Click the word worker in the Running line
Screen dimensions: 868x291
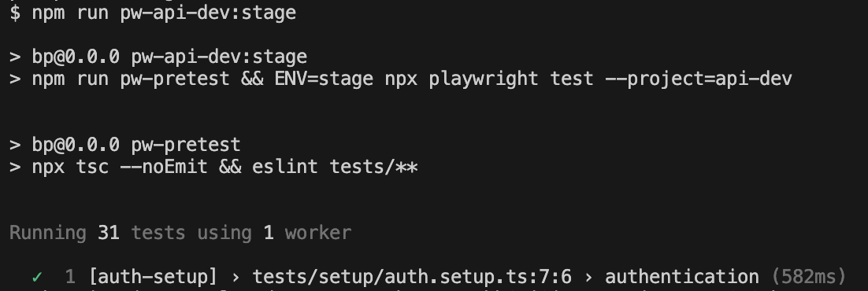[x=317, y=232]
